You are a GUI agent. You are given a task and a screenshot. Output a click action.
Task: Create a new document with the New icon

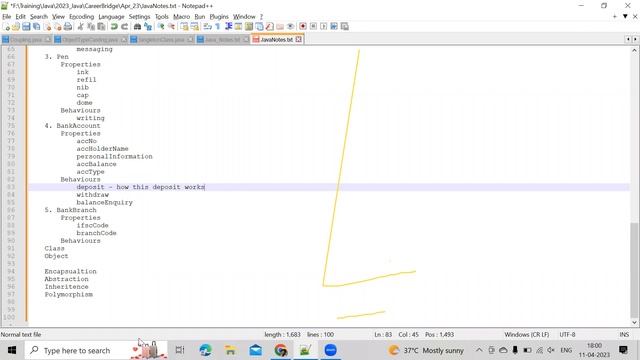click(x=6, y=27)
